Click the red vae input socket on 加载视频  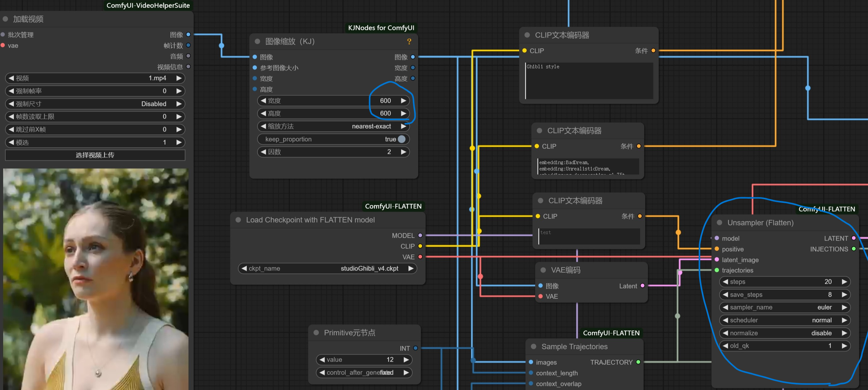3,45
